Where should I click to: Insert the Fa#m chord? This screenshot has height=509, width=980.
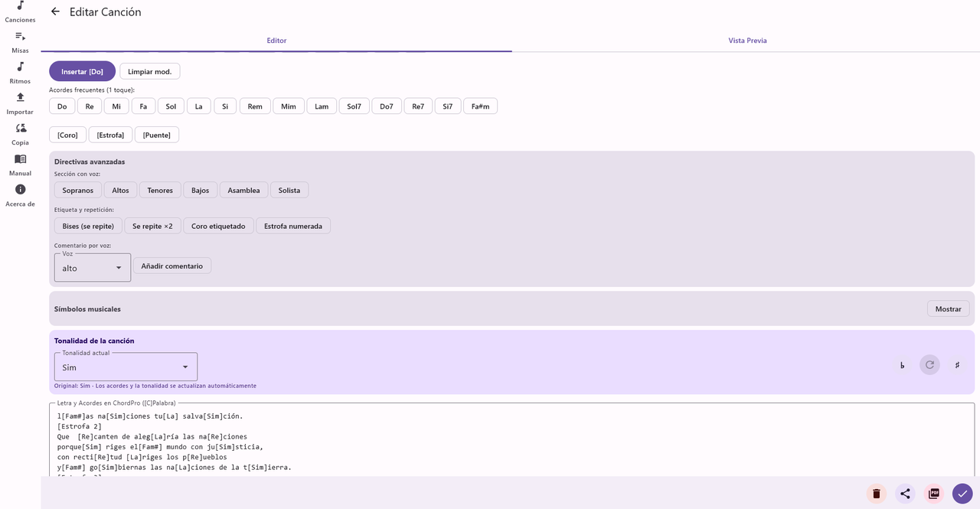(480, 106)
